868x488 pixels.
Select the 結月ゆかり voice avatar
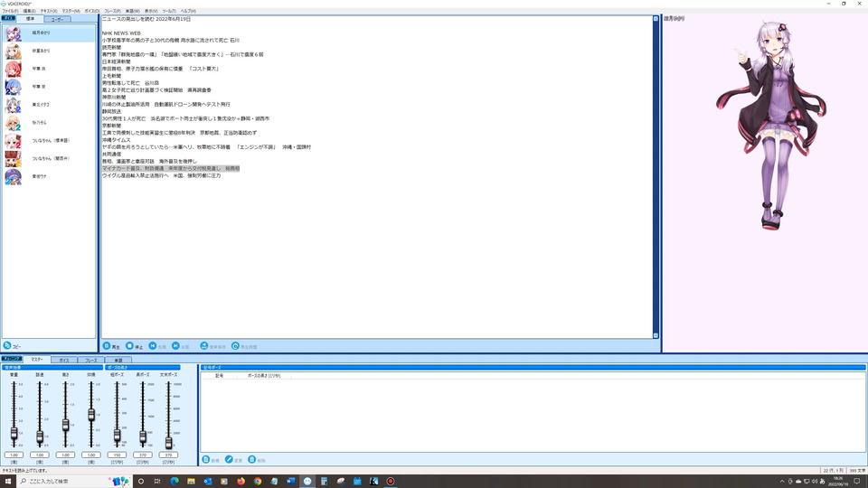pos(13,33)
